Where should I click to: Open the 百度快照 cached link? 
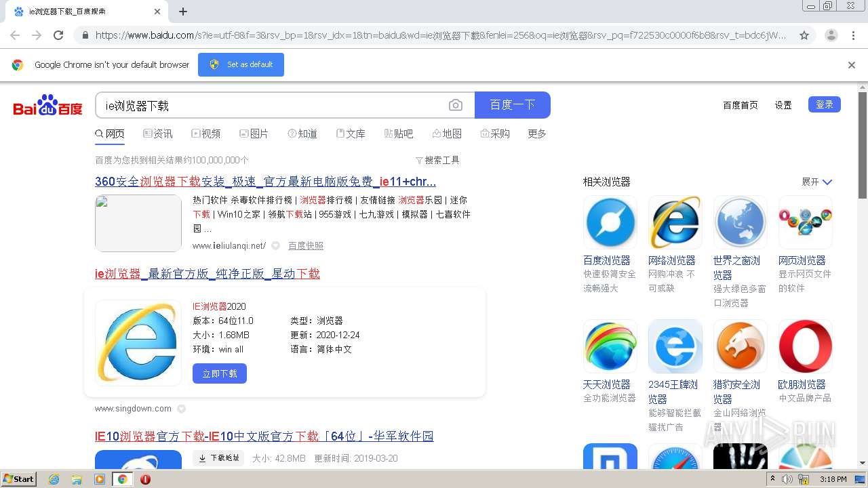(x=306, y=245)
